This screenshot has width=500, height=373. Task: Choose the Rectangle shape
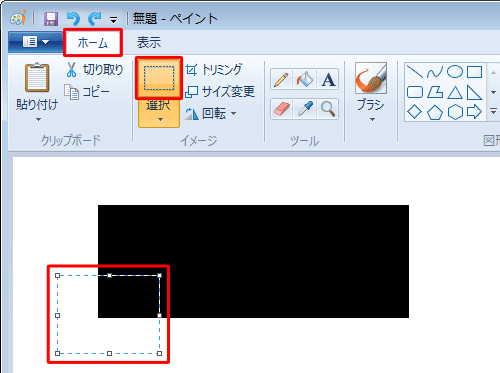[474, 72]
